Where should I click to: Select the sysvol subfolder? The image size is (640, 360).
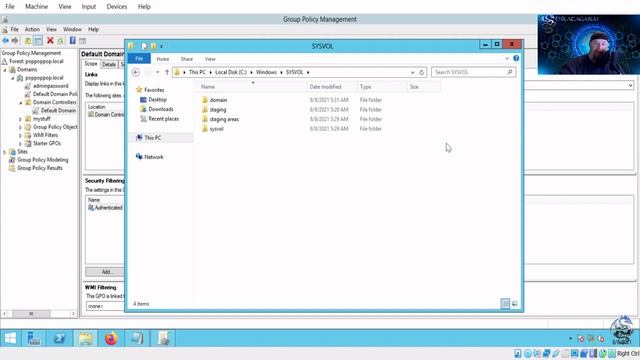coord(216,129)
